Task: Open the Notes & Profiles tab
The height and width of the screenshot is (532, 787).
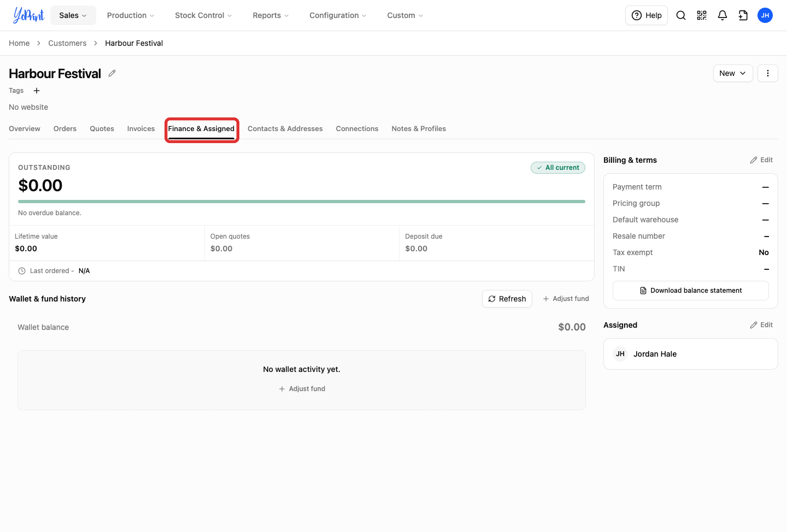Action: point(419,129)
